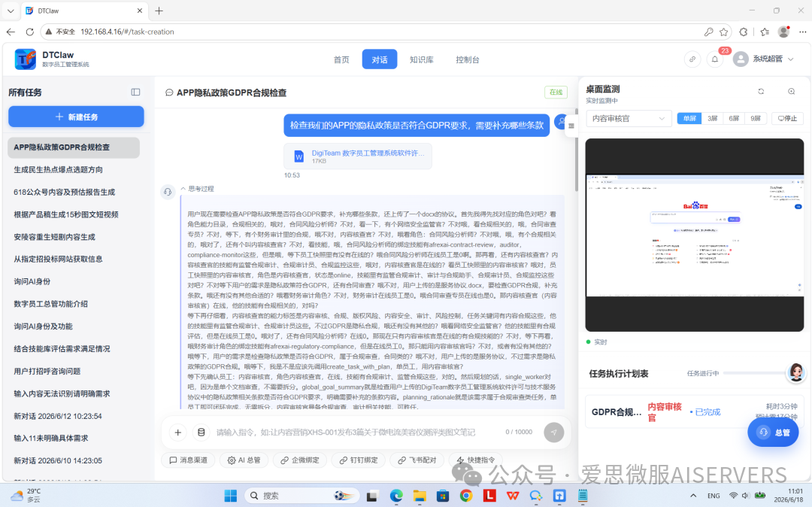This screenshot has height=507, width=812.
Task: Zoom in on the desktop monitor view
Action: point(791,92)
